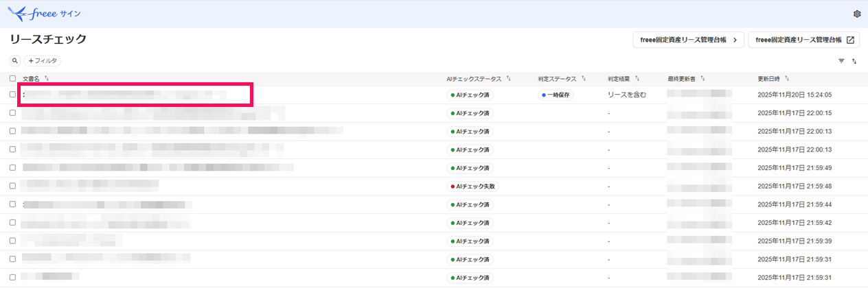Click the 判定結果 column header
Screen dimensions: 868x288
pos(619,79)
